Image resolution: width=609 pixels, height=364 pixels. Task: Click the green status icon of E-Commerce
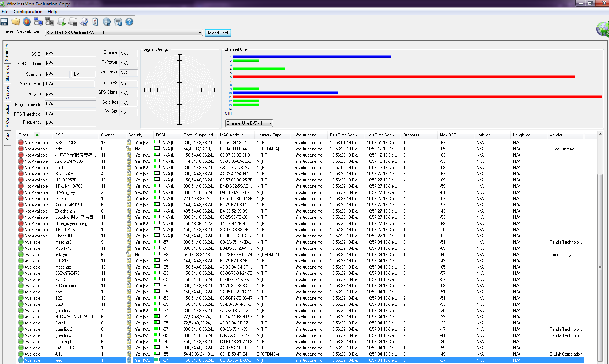click(x=21, y=286)
